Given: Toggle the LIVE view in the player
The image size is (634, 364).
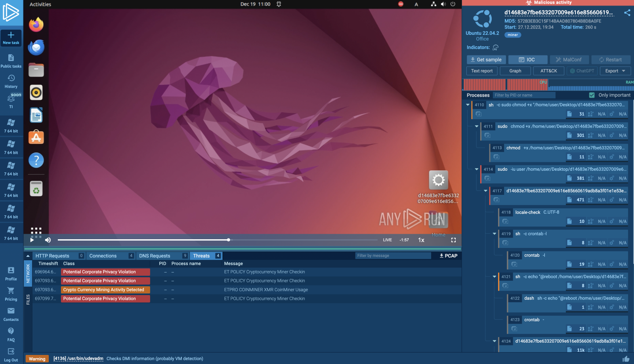Looking at the screenshot, I should click(387, 240).
